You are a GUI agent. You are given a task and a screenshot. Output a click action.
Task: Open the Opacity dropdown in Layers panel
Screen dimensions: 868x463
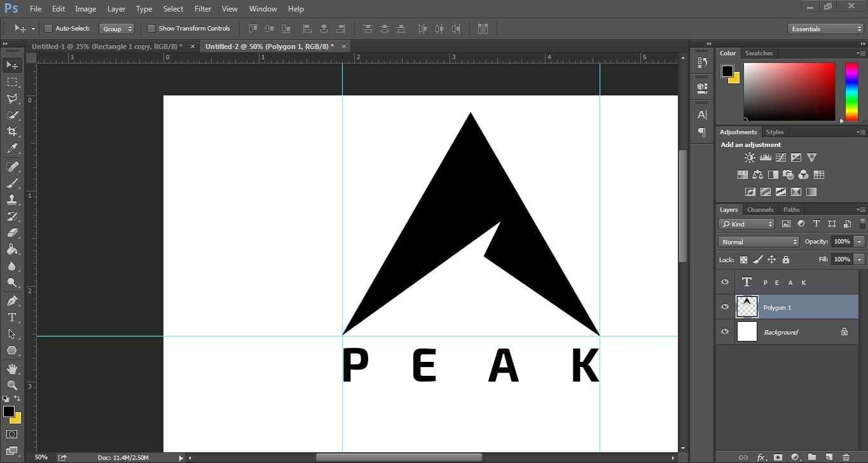859,241
